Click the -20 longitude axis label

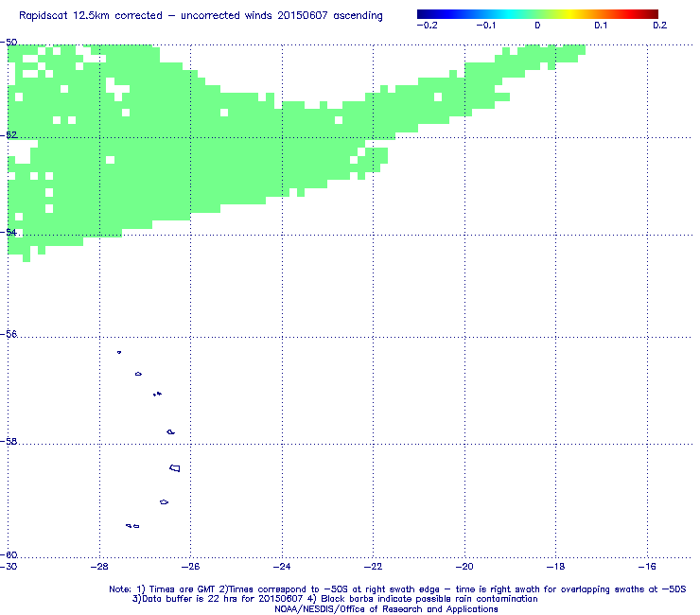(x=464, y=567)
